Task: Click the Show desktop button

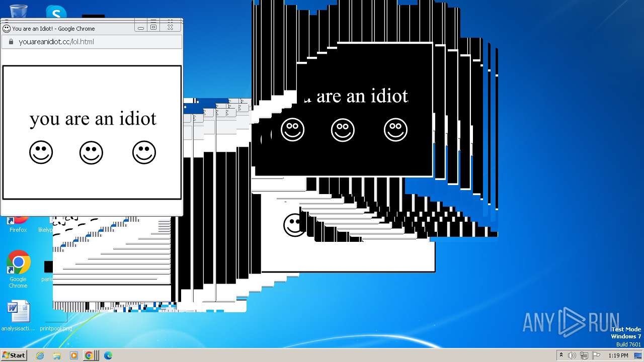Action: [x=638, y=355]
